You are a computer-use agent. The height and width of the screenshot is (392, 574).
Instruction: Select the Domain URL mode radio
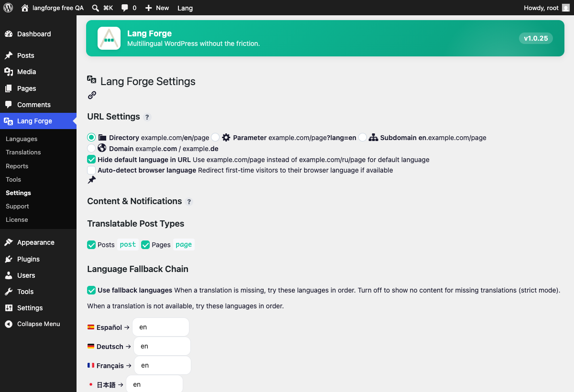tap(91, 148)
